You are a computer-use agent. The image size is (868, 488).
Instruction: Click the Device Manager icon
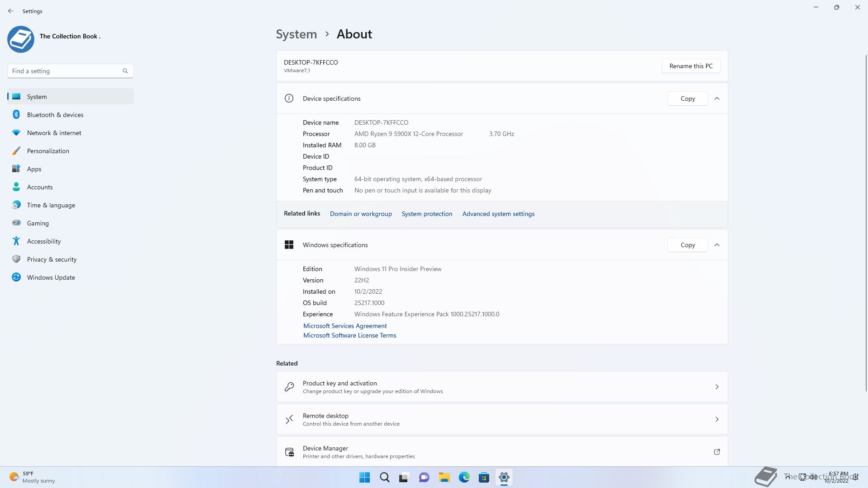[289, 452]
